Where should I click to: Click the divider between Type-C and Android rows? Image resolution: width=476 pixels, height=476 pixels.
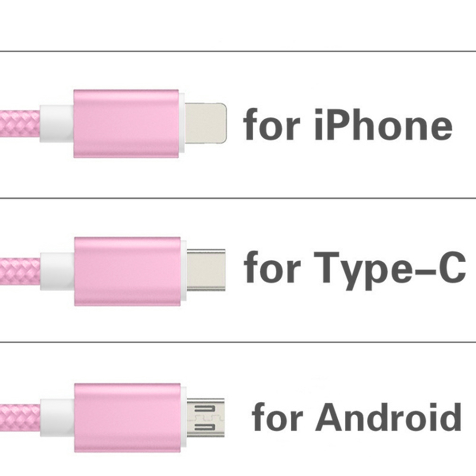click(238, 342)
